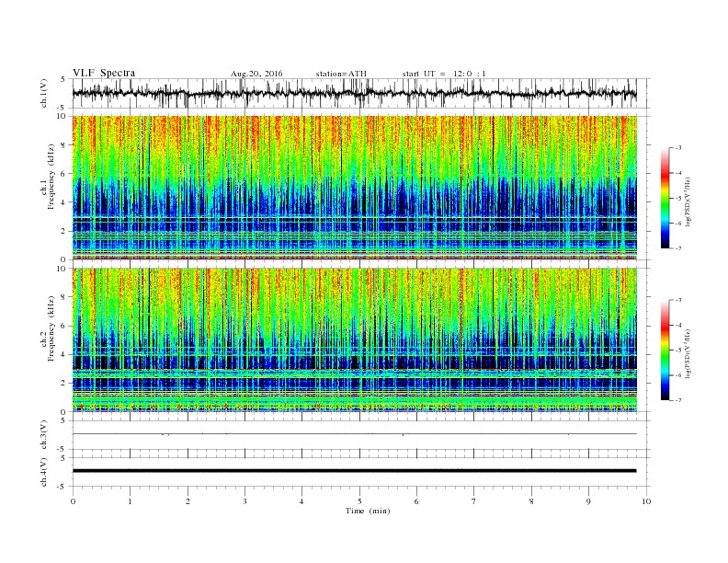Click the ch.2 spectrogram panel
728x563 pixels.
355,340
